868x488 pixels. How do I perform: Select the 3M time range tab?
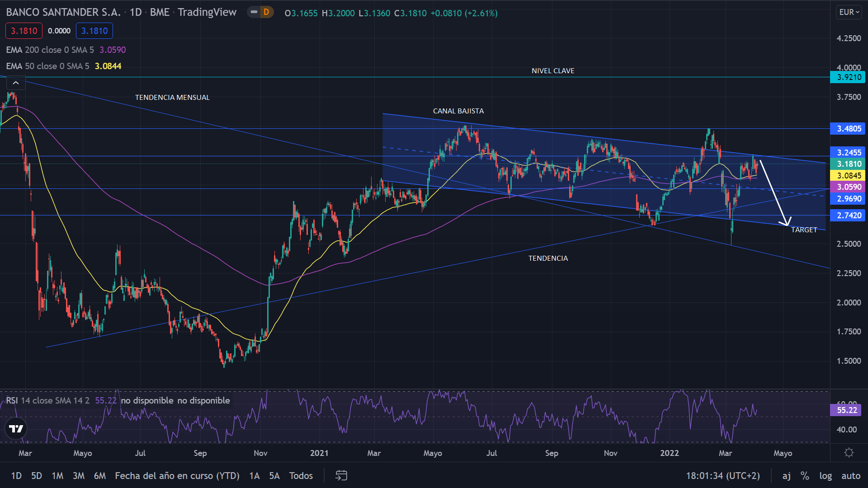[x=79, y=475]
